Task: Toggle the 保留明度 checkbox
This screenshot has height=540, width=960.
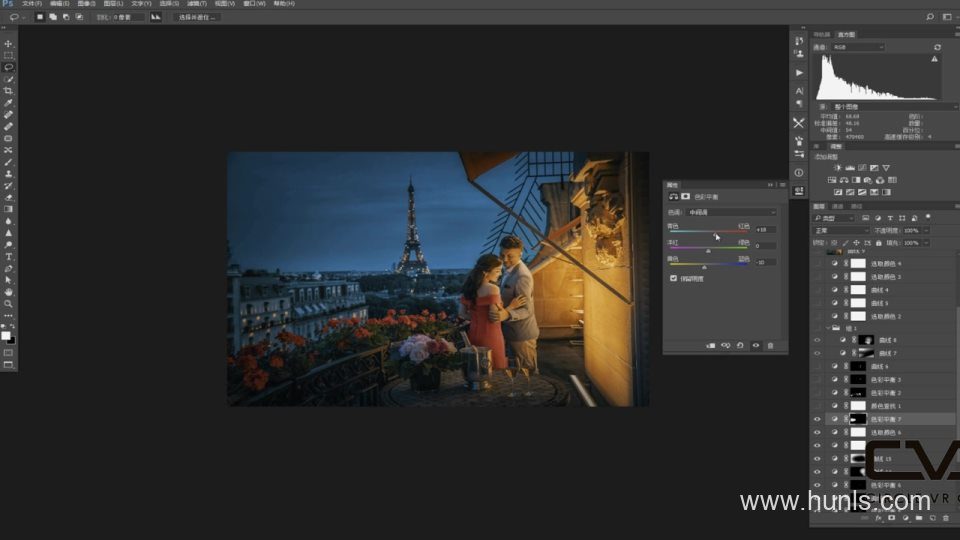Action: point(673,278)
